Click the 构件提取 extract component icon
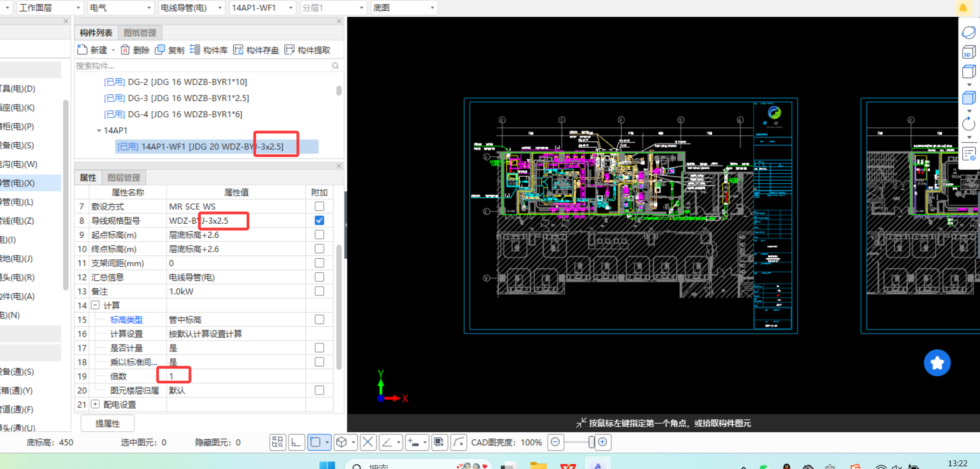The height and width of the screenshot is (469, 980). pos(289,50)
